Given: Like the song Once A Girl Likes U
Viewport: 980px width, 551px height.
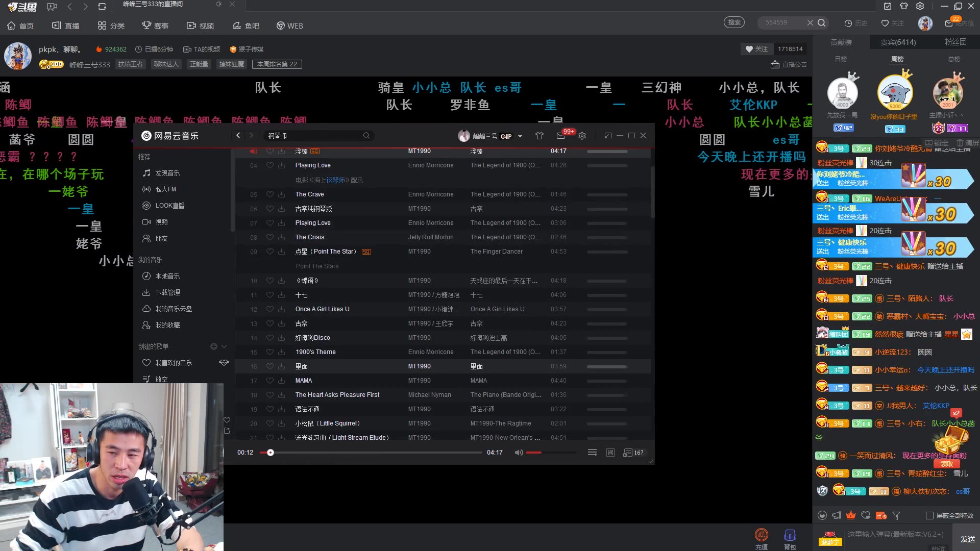Looking at the screenshot, I should [x=269, y=309].
